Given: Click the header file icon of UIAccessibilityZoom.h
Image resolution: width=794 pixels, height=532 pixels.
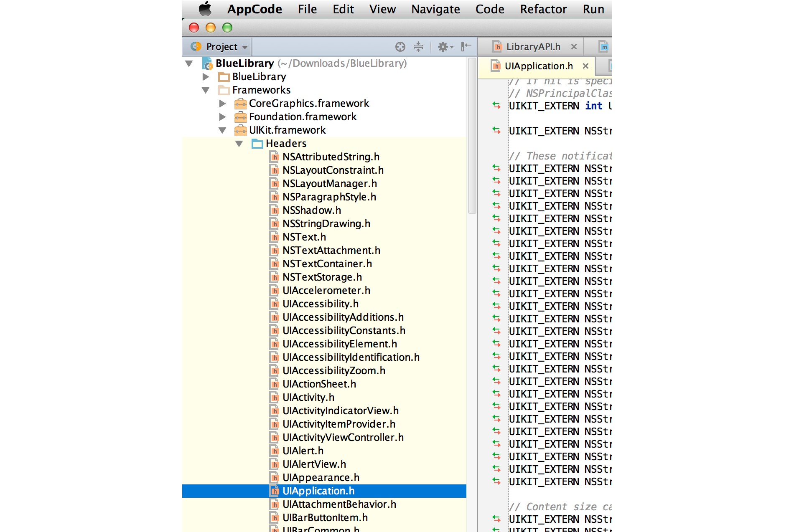Looking at the screenshot, I should (x=275, y=371).
